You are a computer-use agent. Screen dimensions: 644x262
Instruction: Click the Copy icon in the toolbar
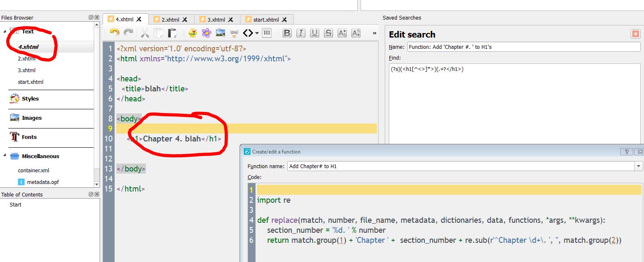(158, 33)
